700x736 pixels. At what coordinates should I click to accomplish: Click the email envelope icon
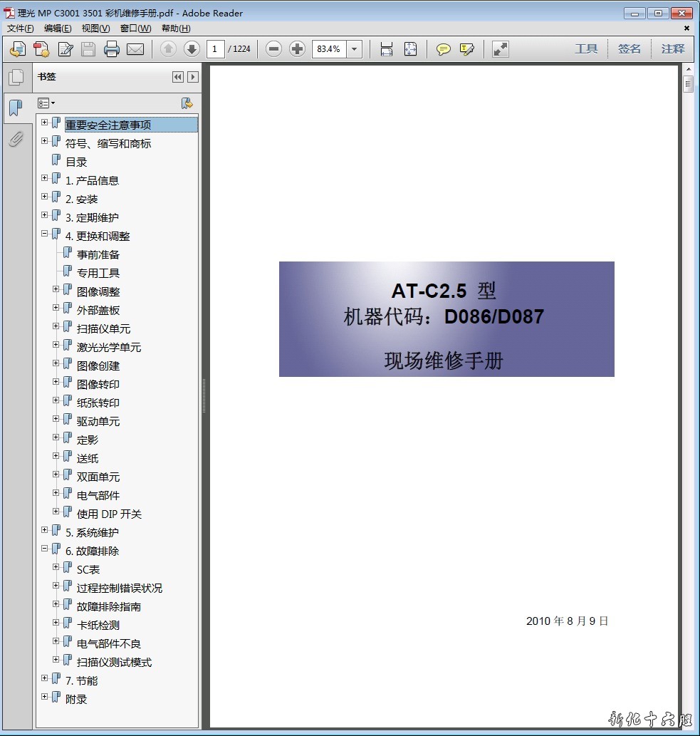point(135,49)
